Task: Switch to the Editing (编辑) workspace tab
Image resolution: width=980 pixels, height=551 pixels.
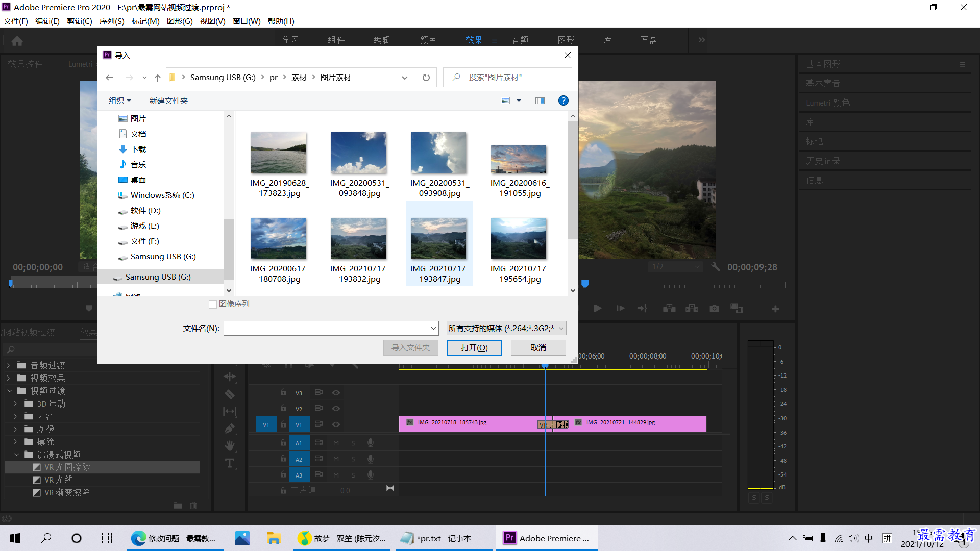Action: 382,40
